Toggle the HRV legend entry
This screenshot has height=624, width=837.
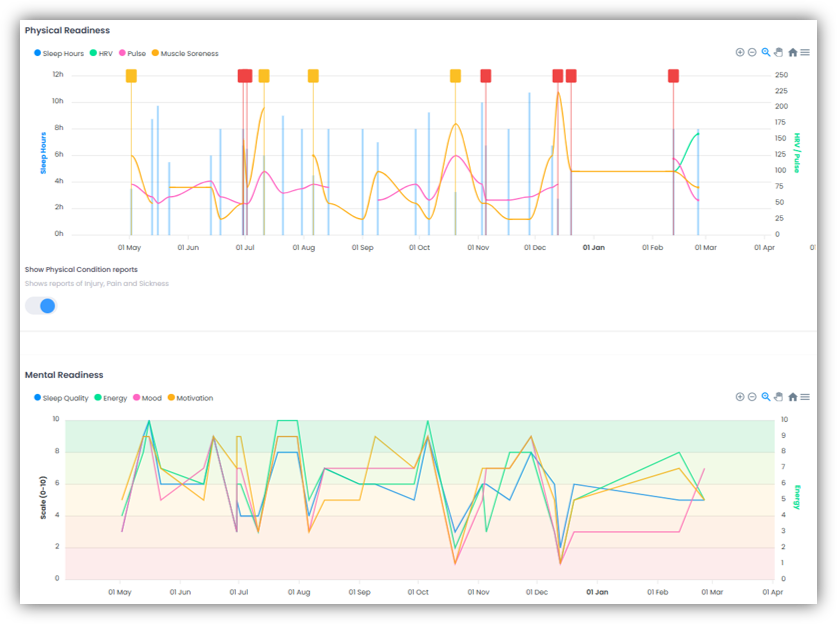(x=105, y=53)
